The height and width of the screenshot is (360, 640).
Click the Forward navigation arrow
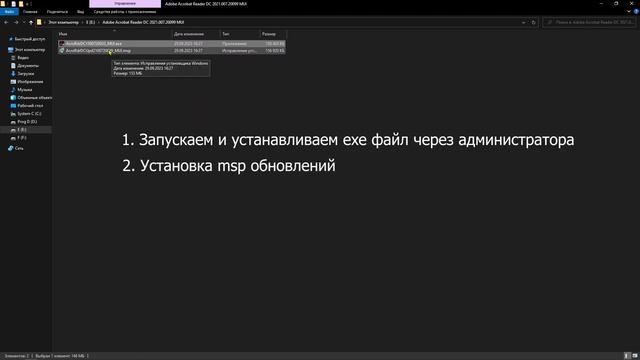tap(16, 22)
